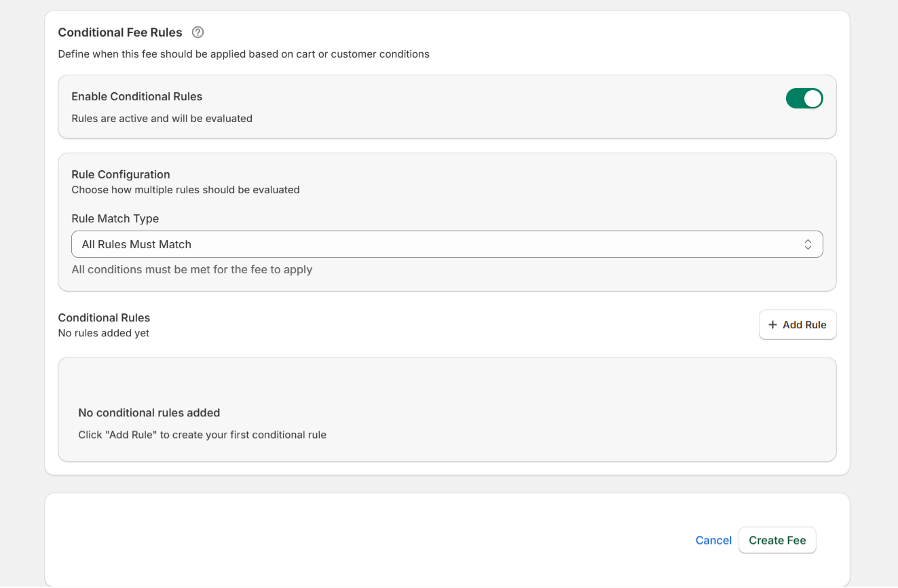898x588 pixels.
Task: Disable the Enable Conditional Rules toggle
Action: 804,98
